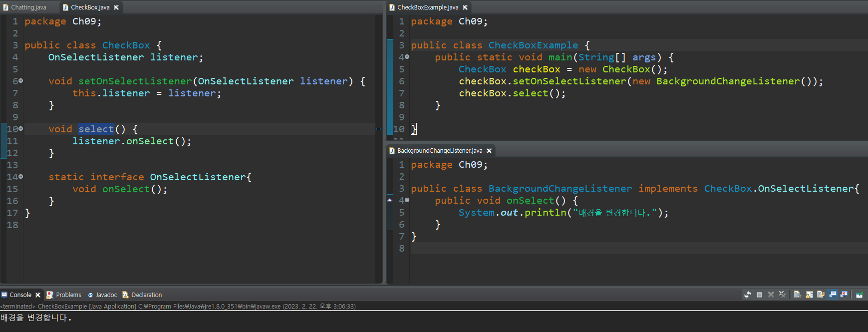Click the highlighted 'select' method name in CheckBox.java
Image resolution: width=868 pixels, height=332 pixels.
[96, 129]
